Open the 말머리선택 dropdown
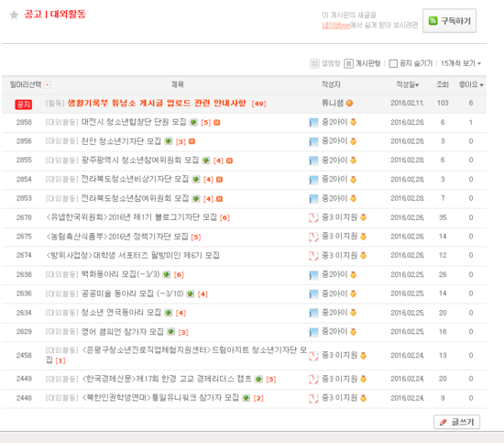Screen dimensions: 504x443 [x=48, y=85]
